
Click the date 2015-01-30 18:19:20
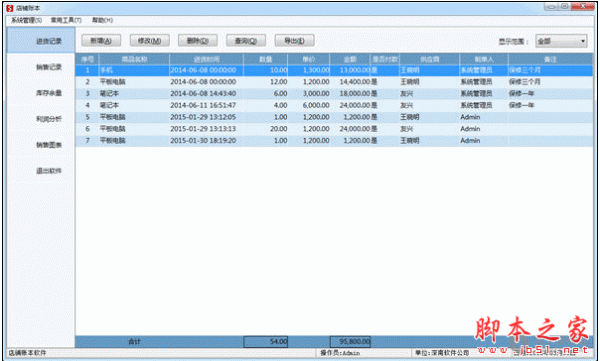coord(203,141)
